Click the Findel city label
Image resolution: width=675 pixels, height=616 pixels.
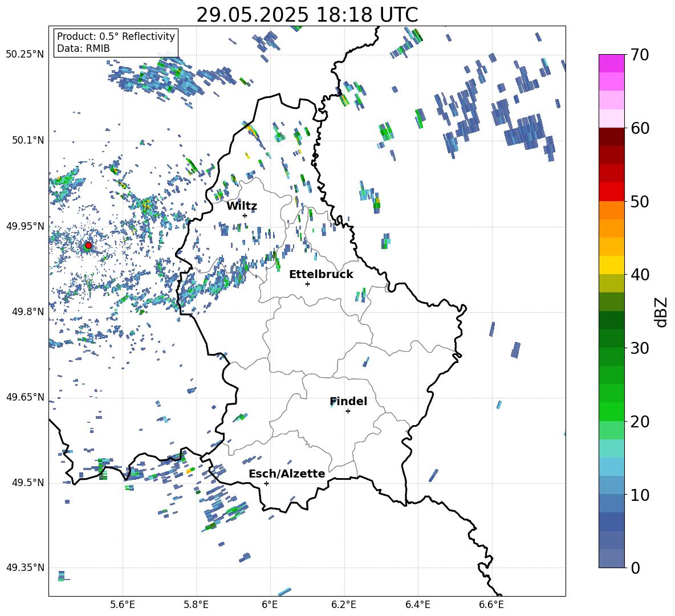(348, 401)
